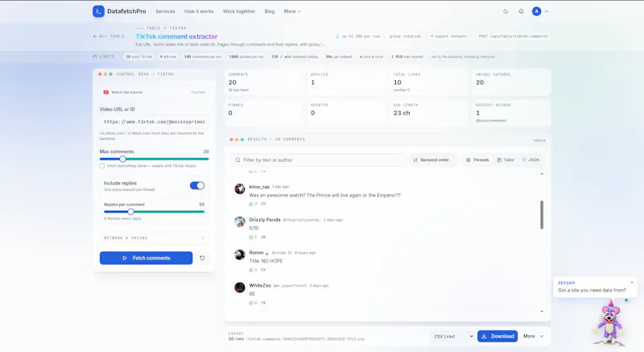
Task: Click the Busiest Author stat card
Action: pos(511,113)
